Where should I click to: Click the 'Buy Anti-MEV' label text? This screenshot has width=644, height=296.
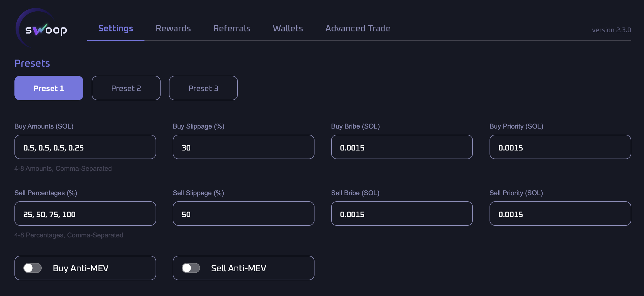[81, 268]
